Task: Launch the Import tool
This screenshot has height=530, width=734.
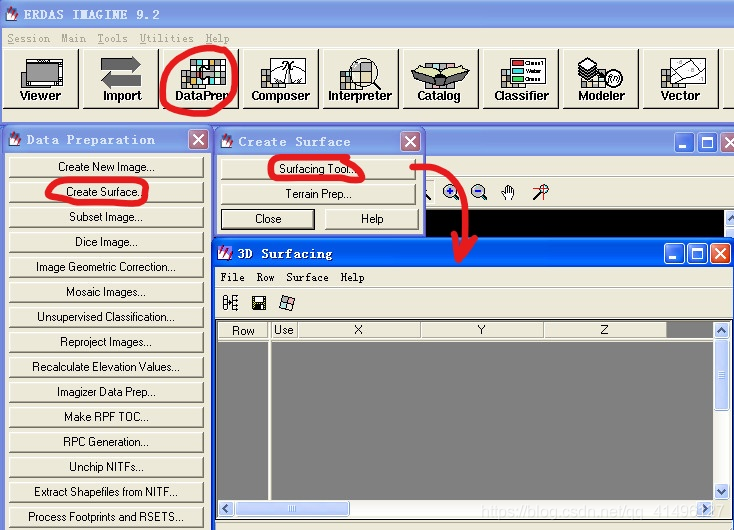Action: [121, 79]
